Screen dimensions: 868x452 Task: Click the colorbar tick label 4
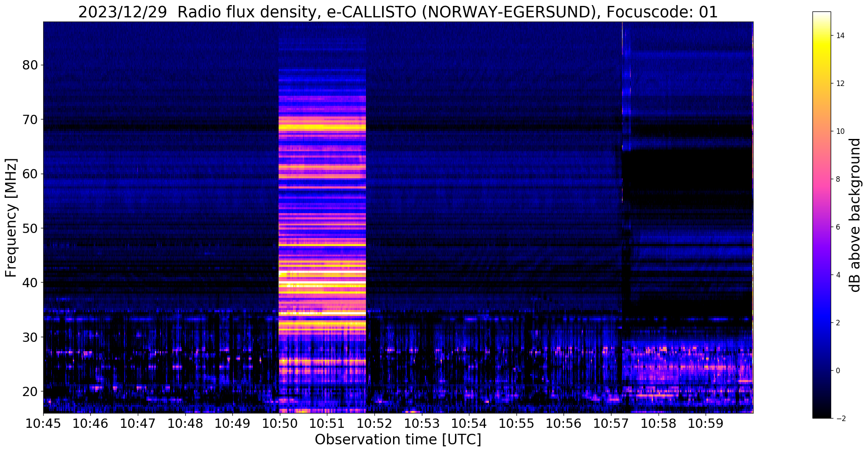837,275
